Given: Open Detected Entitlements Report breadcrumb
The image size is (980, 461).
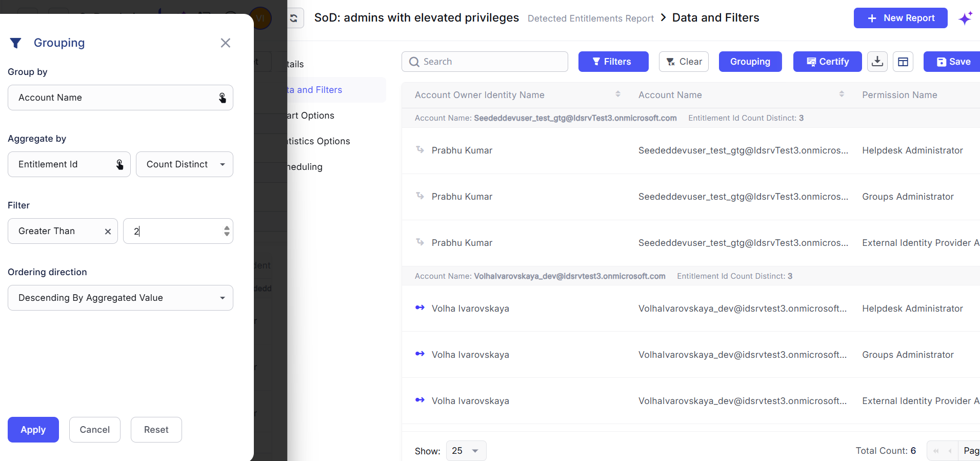Looking at the screenshot, I should (x=591, y=18).
